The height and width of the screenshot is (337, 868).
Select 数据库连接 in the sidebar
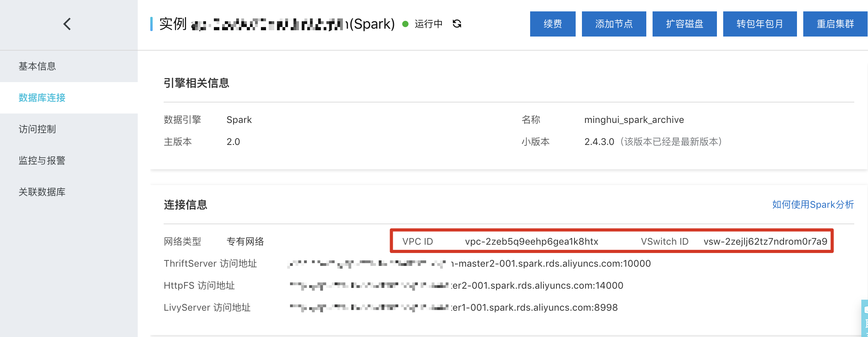(69, 97)
